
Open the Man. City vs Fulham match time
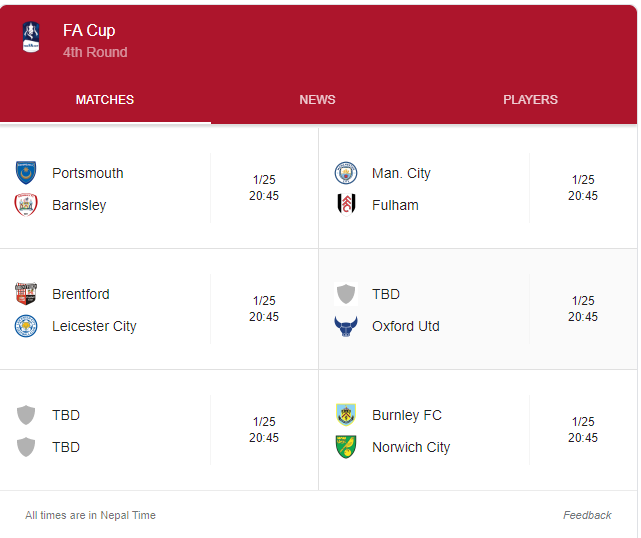coord(583,188)
